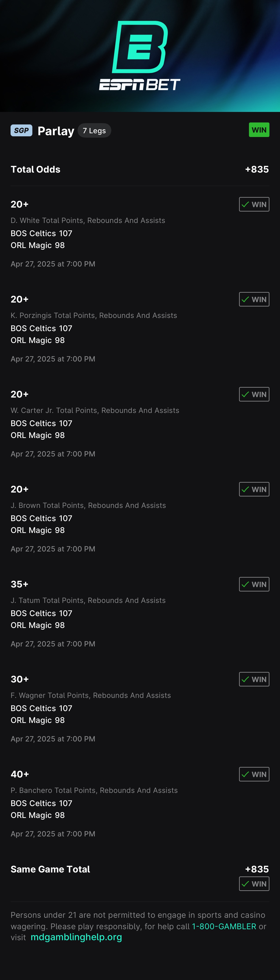This screenshot has width=280, height=980.
Task: Click WIN badge under Same Game Total
Action: [254, 884]
